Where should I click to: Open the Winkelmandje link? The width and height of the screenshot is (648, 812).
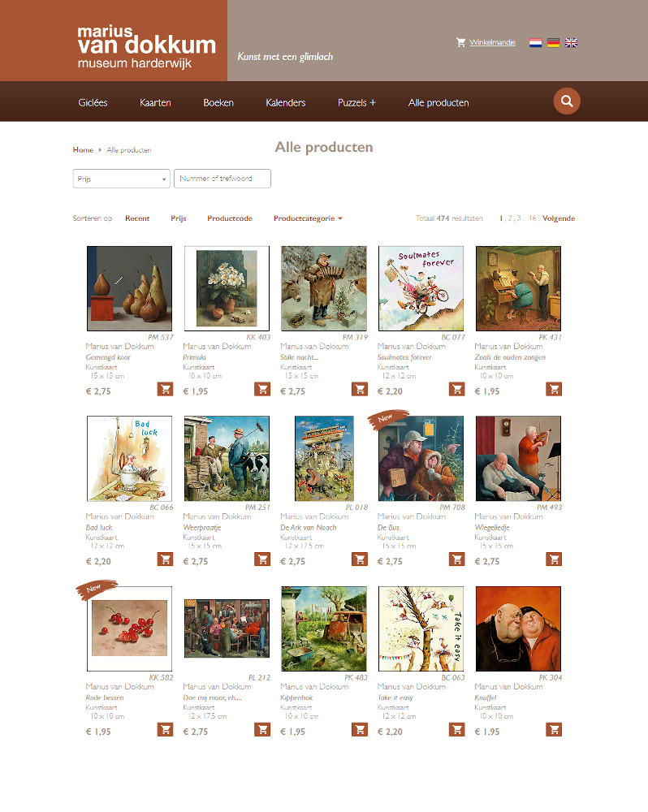(492, 42)
